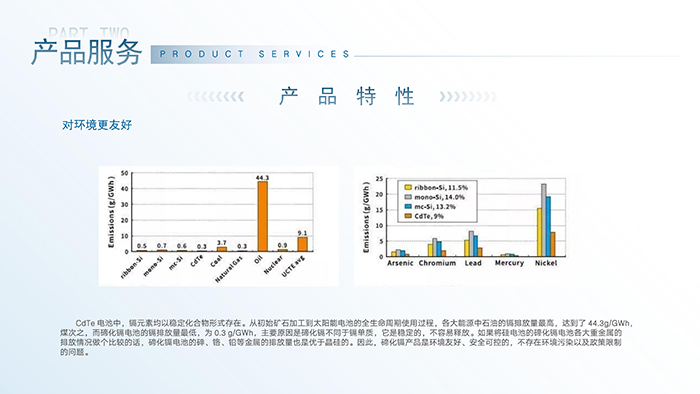Click the CdTe description paragraph
The width and height of the screenshot is (700, 394).
346,337
